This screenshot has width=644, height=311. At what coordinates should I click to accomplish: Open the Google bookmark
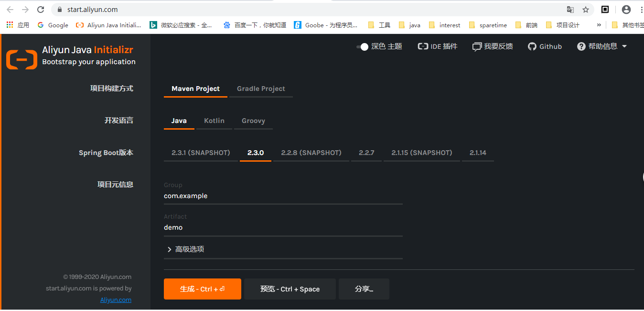pos(53,25)
